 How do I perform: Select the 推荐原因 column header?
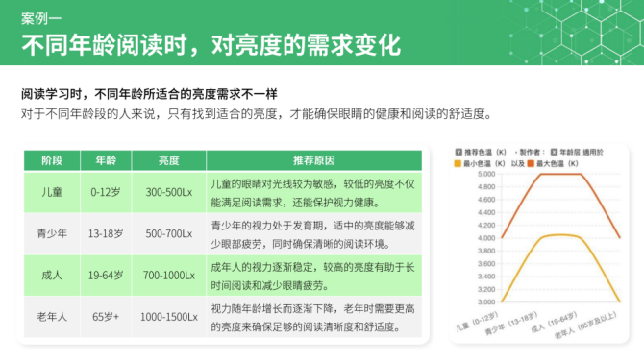(314, 160)
